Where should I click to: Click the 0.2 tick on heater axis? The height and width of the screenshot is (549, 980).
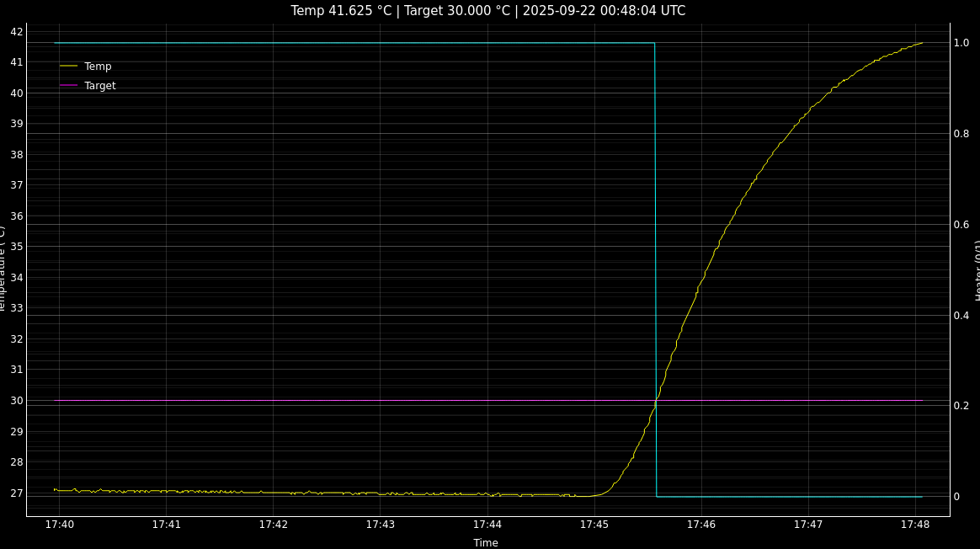click(x=961, y=406)
